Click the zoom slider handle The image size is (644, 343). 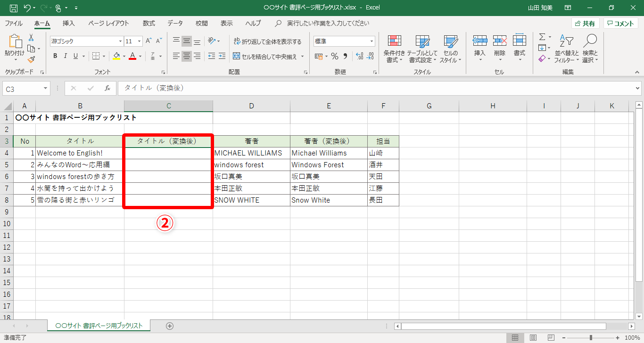click(x=591, y=337)
